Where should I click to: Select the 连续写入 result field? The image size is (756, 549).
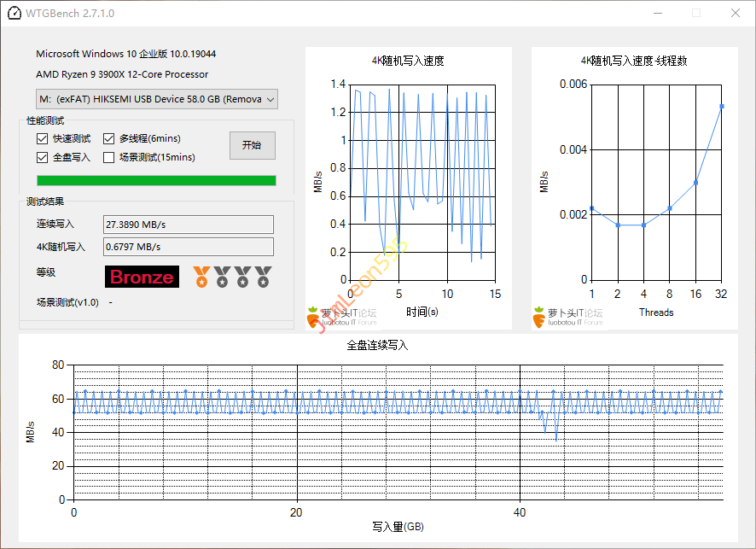(x=188, y=225)
